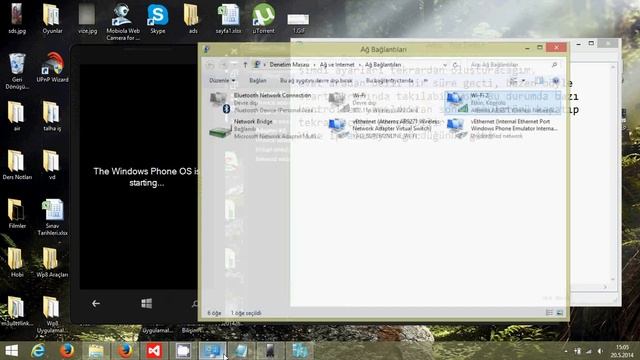Click the emulator Windows start button
This screenshot has width=640, height=360.
click(147, 303)
